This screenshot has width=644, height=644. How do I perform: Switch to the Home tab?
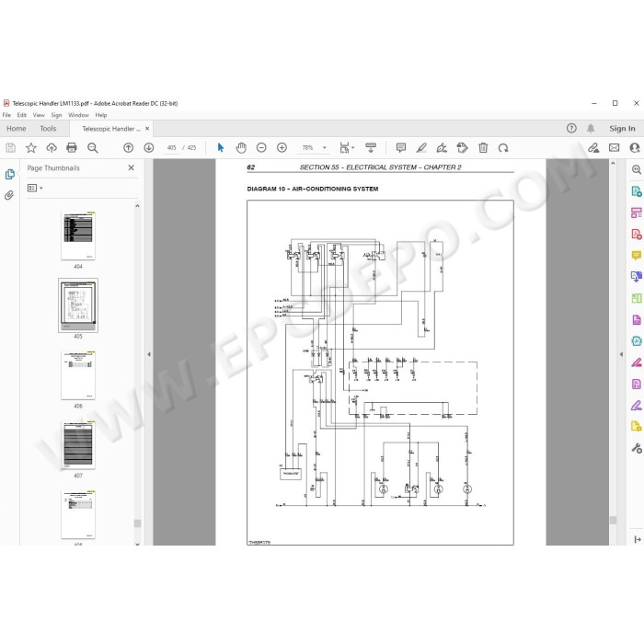[17, 129]
